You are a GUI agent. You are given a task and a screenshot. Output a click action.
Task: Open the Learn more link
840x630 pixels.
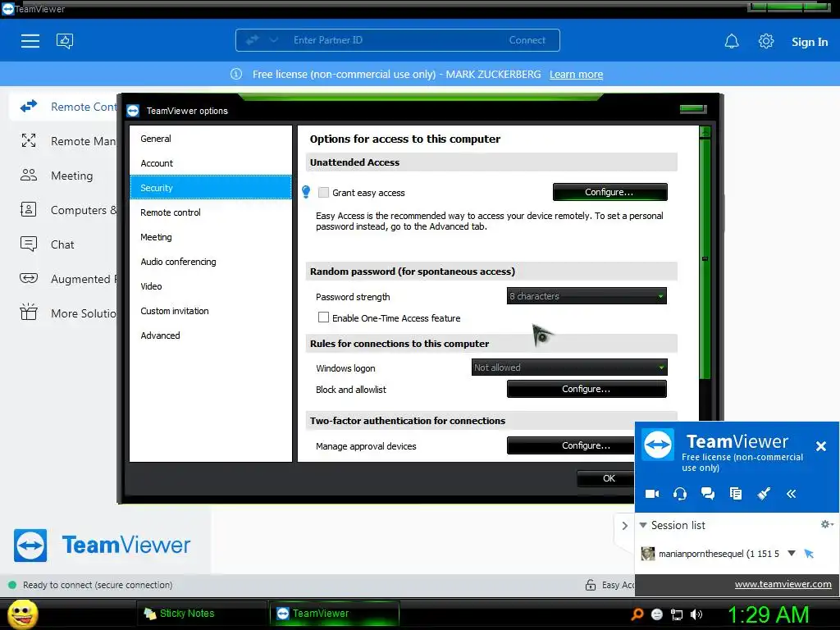(x=576, y=75)
